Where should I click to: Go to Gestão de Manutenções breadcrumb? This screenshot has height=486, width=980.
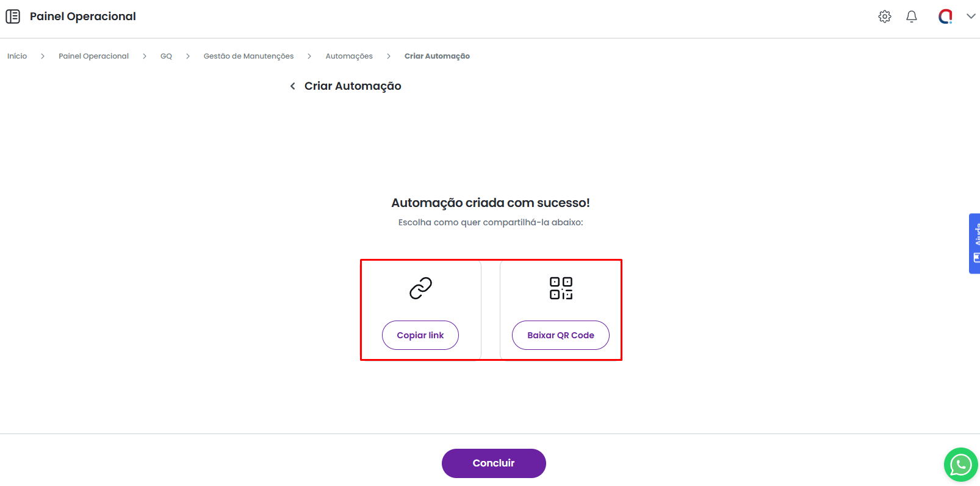(x=248, y=56)
